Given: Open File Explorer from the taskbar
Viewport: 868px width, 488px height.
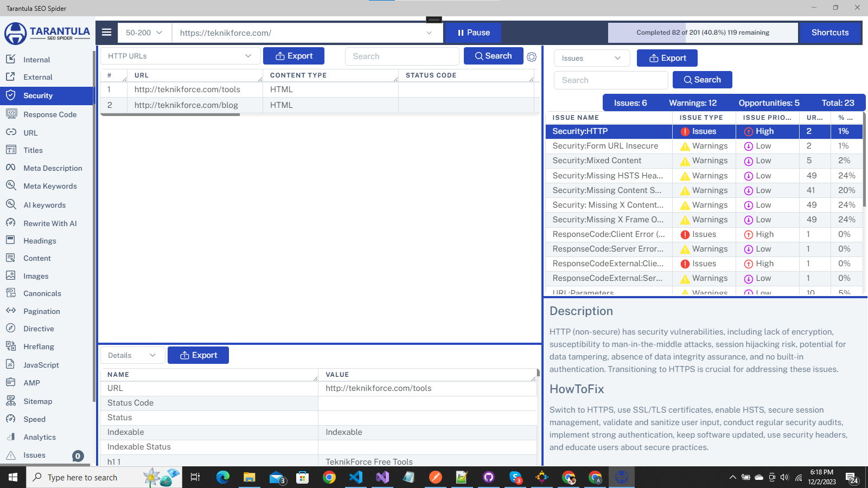Looking at the screenshot, I should 249,477.
